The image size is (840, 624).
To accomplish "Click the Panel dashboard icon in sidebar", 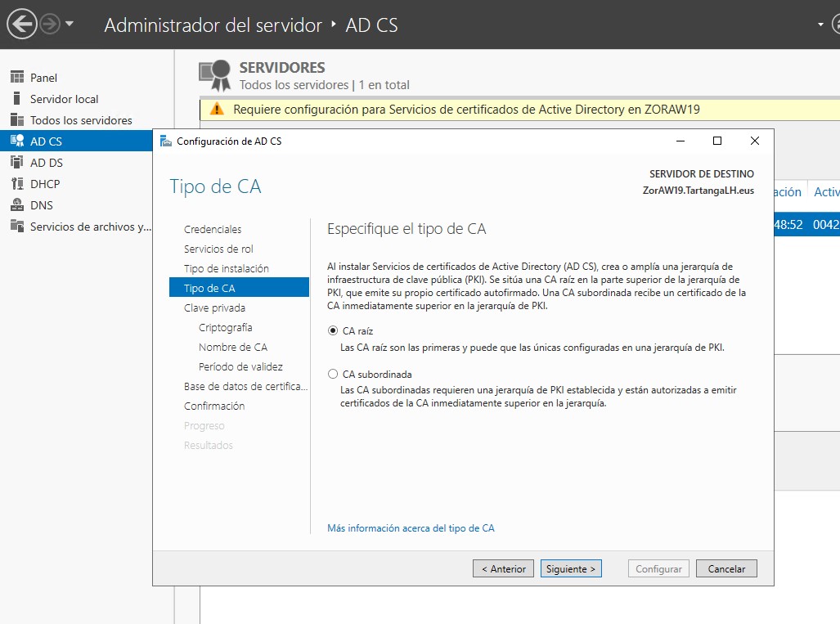I will 17,77.
